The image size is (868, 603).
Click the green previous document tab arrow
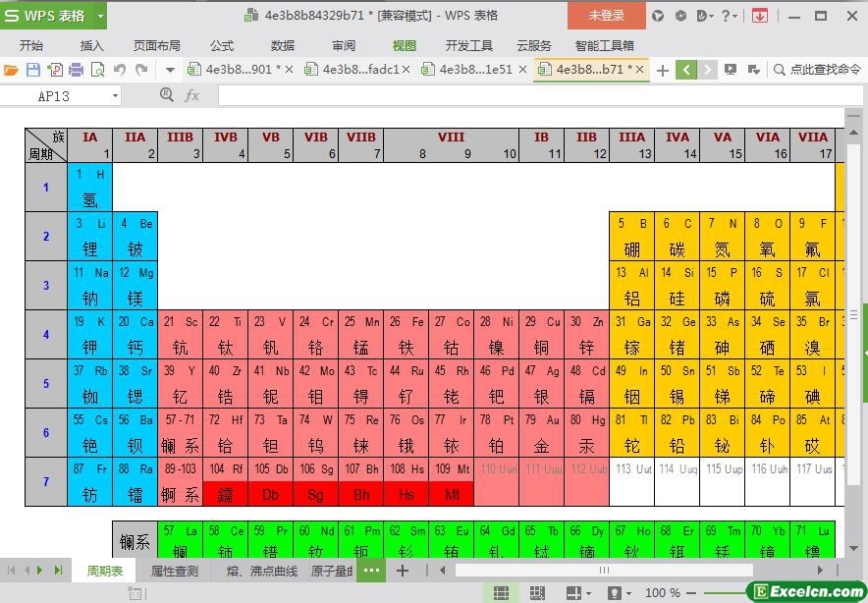point(686,70)
